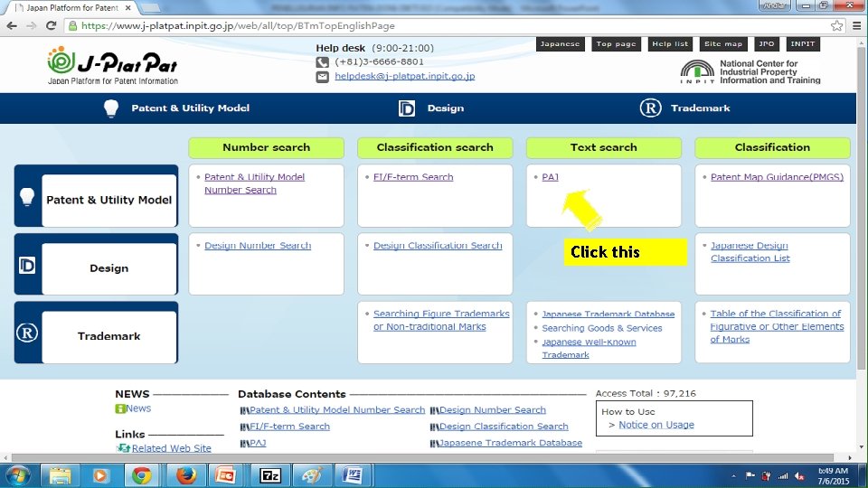Screen dimensions: 868x488
Task: Click the Number search column header
Action: (x=266, y=147)
